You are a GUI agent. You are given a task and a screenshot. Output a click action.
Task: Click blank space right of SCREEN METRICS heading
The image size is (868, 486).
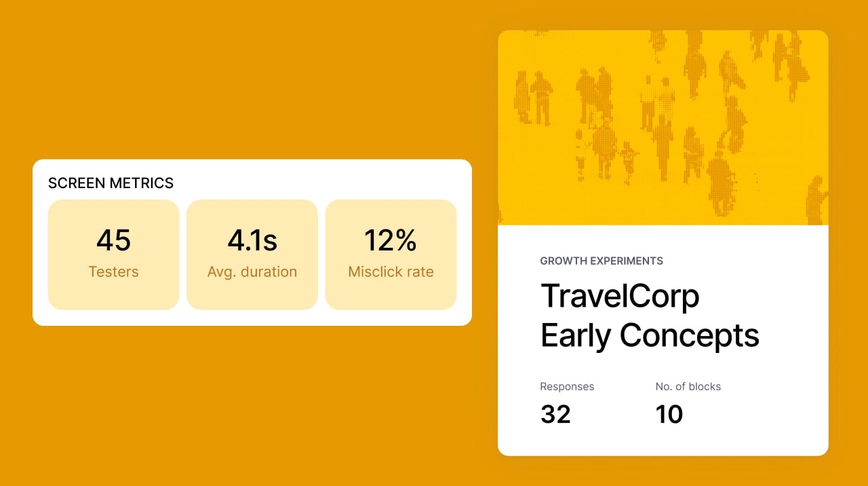click(x=319, y=183)
